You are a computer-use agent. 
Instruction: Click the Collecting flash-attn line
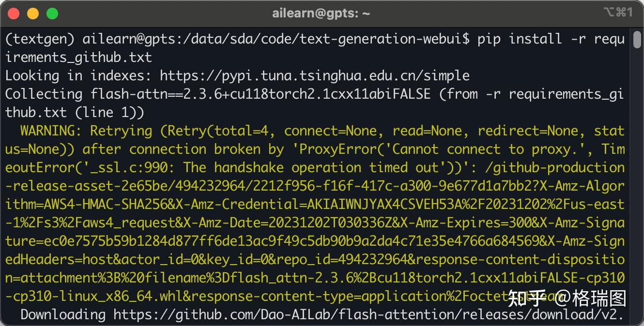[46, 94]
